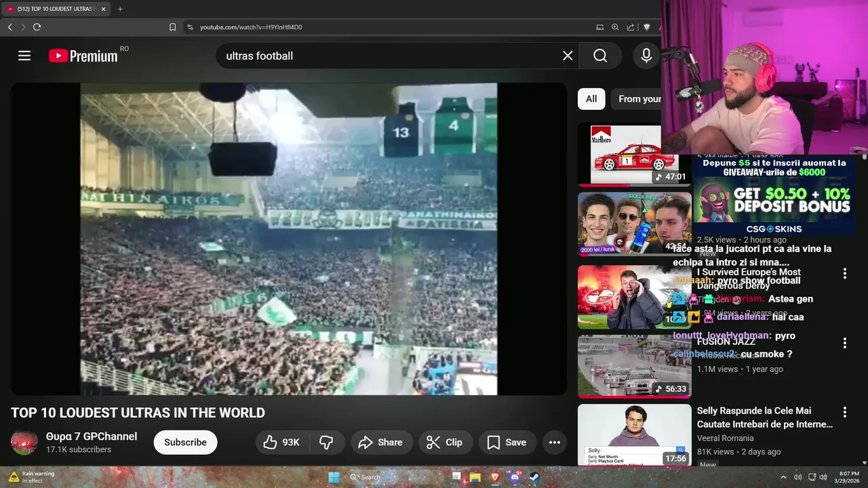Open File Explorer from taskbar

coord(475,477)
